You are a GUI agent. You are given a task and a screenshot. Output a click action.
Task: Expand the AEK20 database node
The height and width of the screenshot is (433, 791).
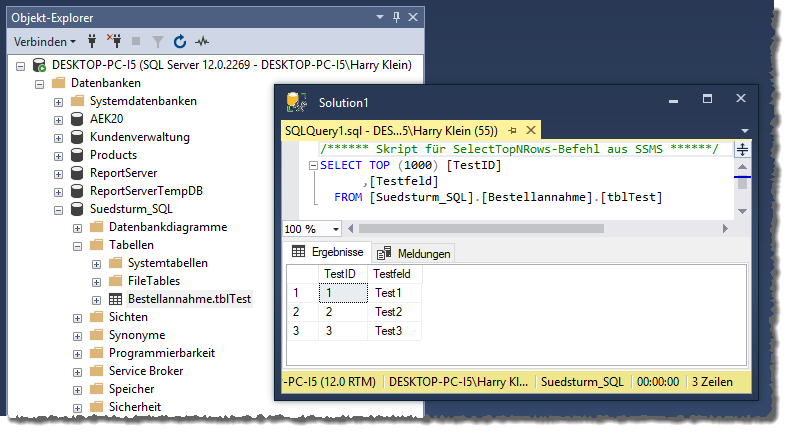[x=59, y=119]
